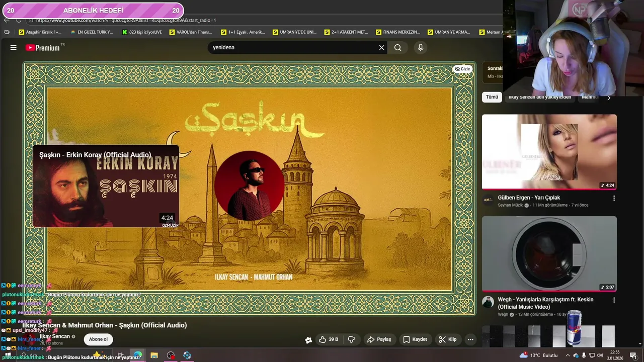Open taskbar volume speaker icon
This screenshot has height=362, width=644.
click(x=600, y=355)
